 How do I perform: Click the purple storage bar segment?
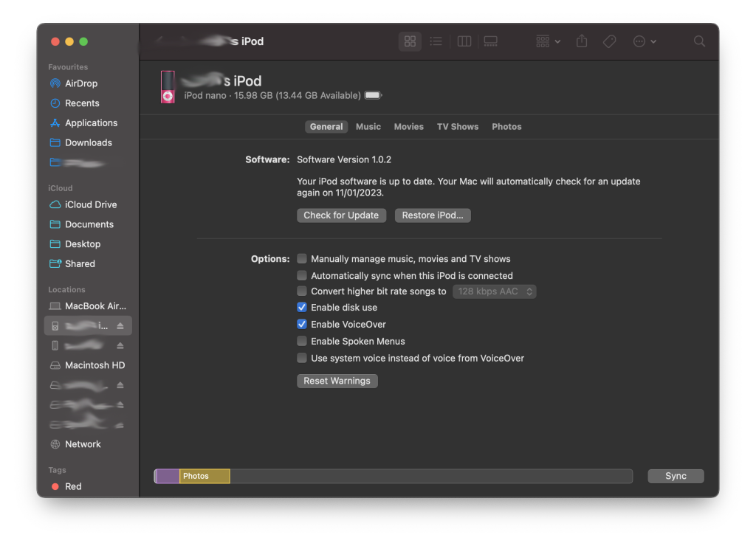coord(168,476)
